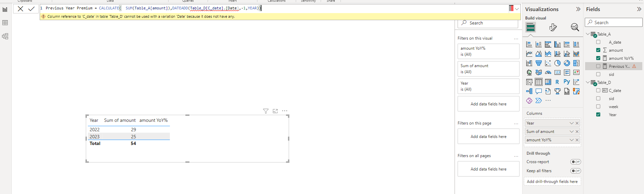Choose the Gauge visual
The width and height of the screenshot is (644, 194).
pyautogui.click(x=548, y=72)
